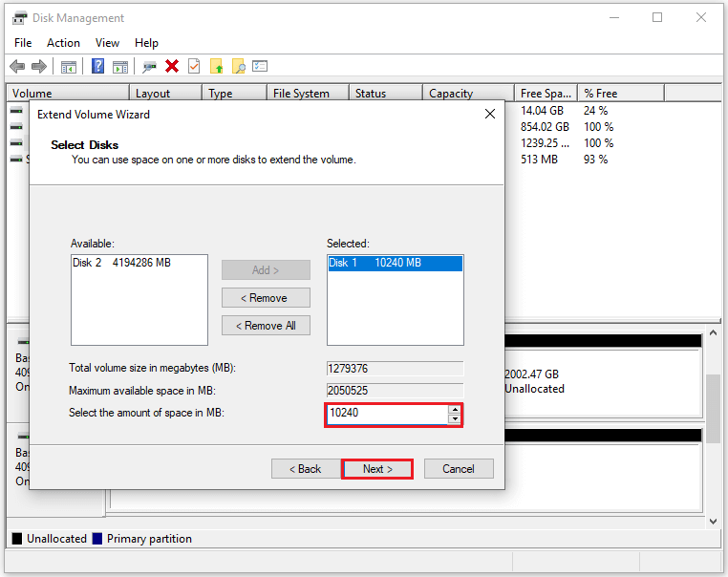The image size is (728, 577).
Task: Show or hide action pane icon
Action: coord(120,67)
